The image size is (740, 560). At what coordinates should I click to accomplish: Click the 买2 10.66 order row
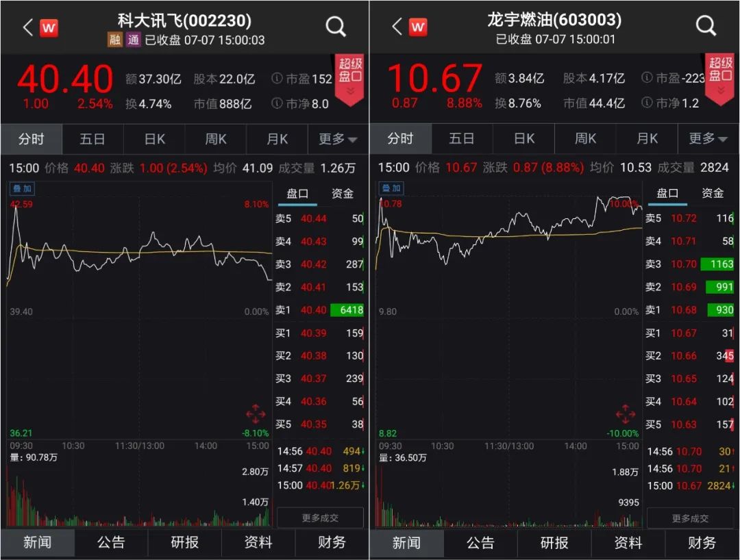pyautogui.click(x=690, y=356)
